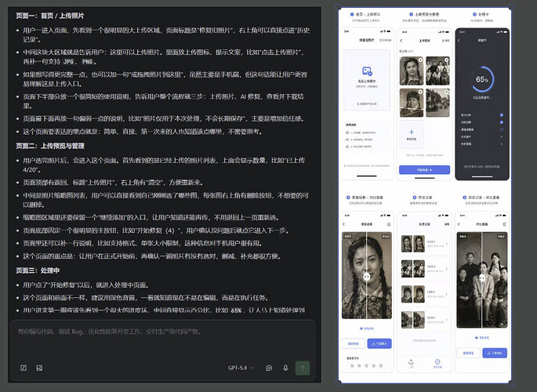Switch to upload tab in history screen bottom bar
Image resolution: width=537 pixels, height=392 pixels.
tap(412, 363)
